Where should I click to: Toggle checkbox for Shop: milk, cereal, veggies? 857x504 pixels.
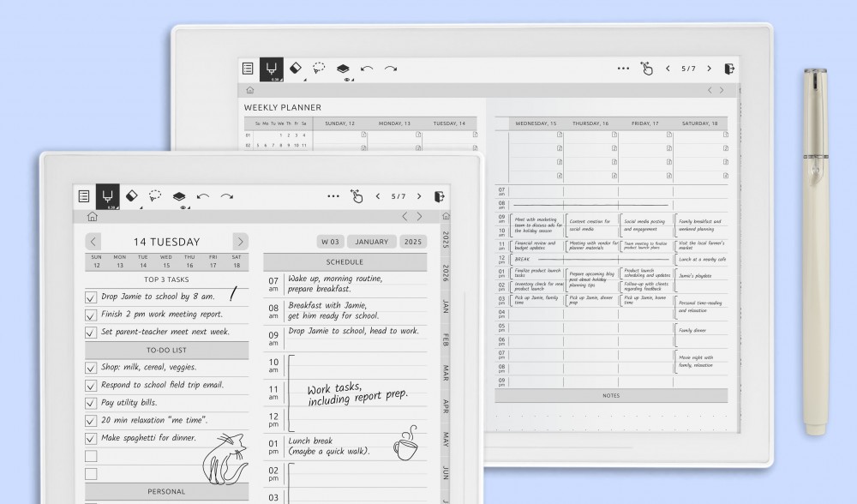(x=91, y=368)
